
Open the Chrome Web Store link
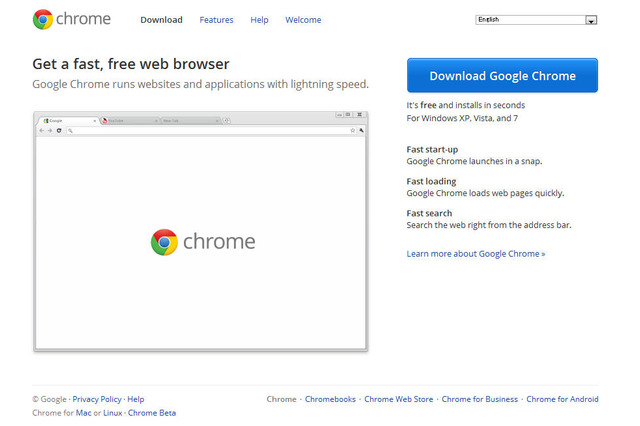(399, 399)
